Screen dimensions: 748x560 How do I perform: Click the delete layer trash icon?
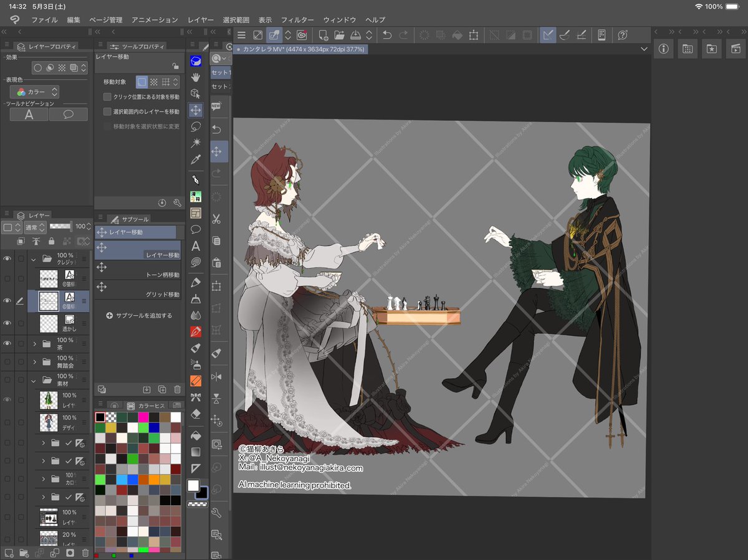[85, 553]
